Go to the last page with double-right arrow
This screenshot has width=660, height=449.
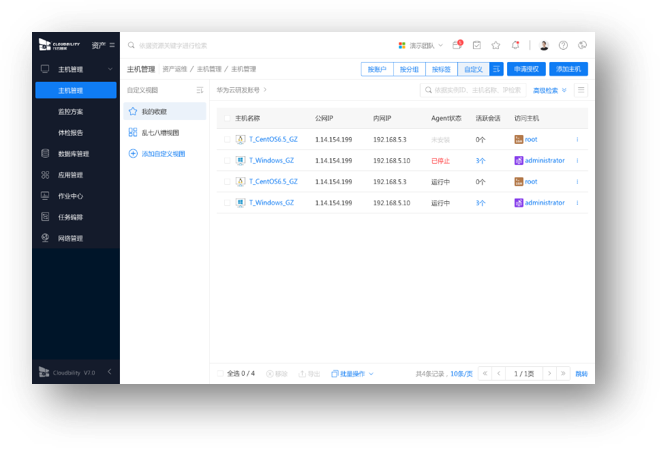(563, 373)
